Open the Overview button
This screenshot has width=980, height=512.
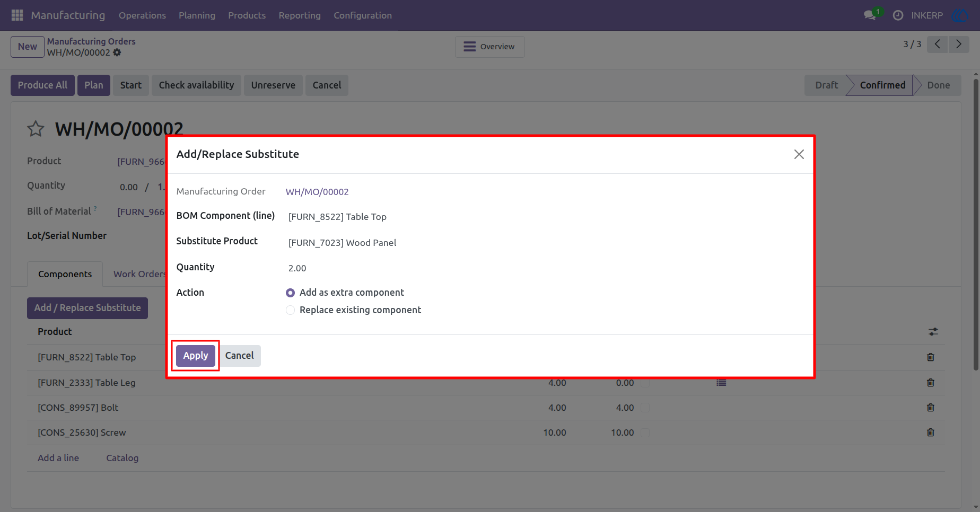(x=489, y=47)
